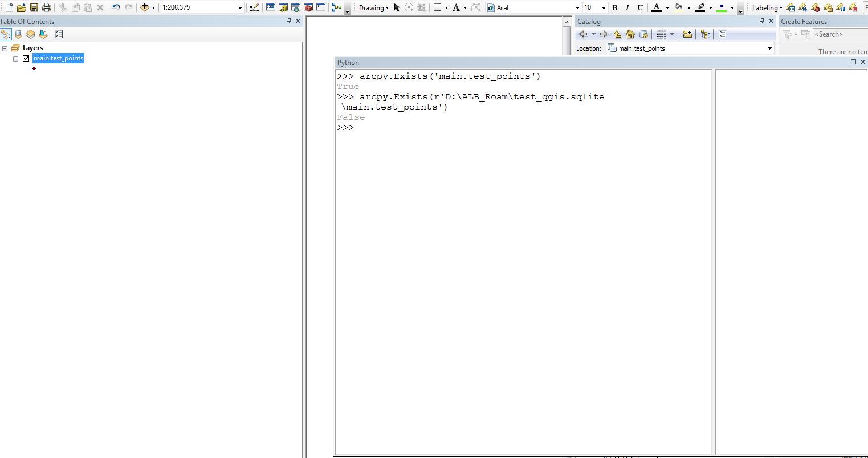Open the Drawing menu on the Draw toolbar
Viewport: 868px width, 458px height.
tap(372, 7)
